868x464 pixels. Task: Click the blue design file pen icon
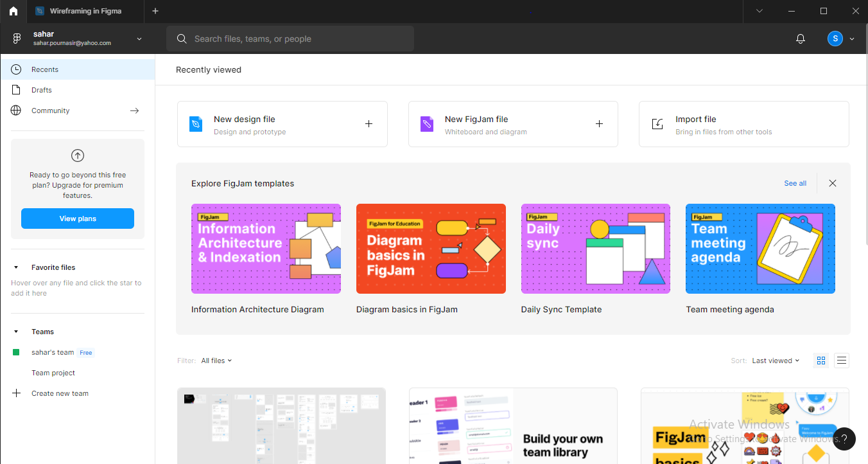(196, 124)
